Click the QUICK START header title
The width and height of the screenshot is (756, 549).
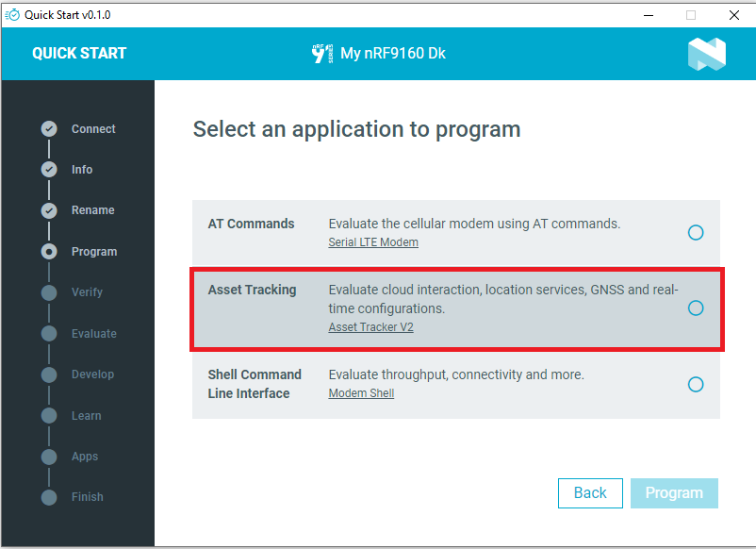tap(79, 53)
